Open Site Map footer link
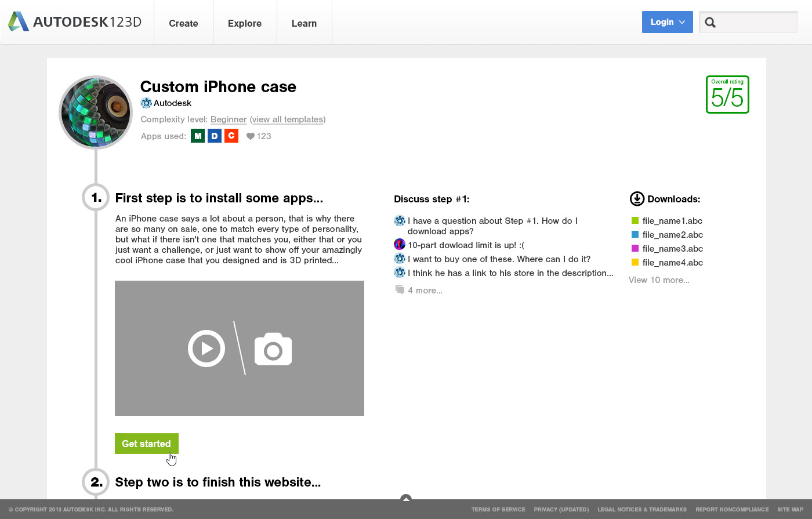This screenshot has height=519, width=812. point(791,510)
